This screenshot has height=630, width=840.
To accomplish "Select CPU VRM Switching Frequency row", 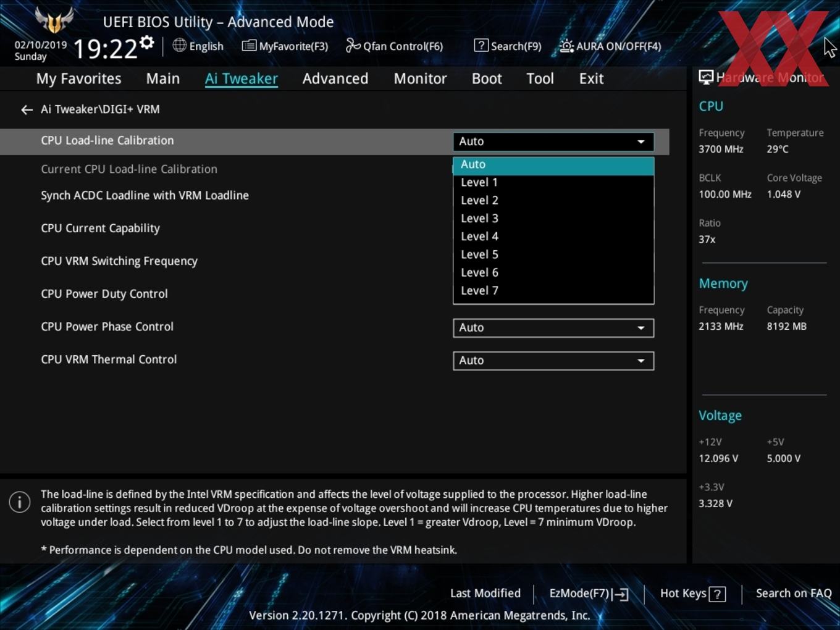I will [119, 261].
